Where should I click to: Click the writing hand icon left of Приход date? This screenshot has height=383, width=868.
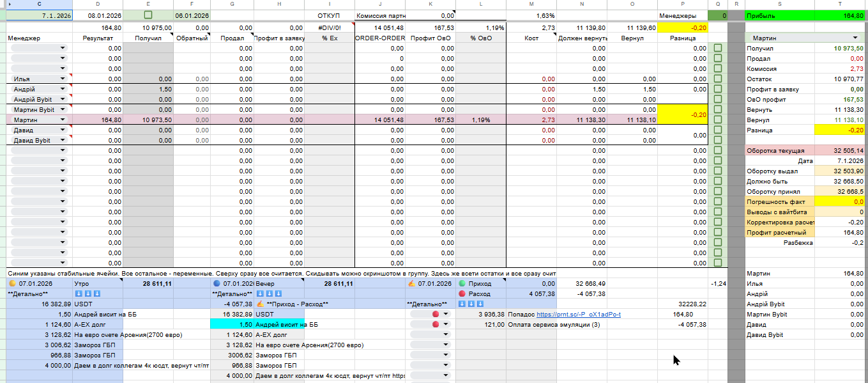pos(411,283)
